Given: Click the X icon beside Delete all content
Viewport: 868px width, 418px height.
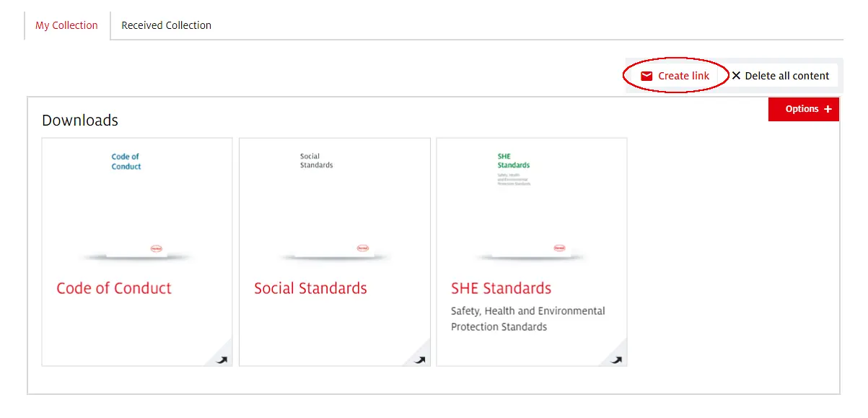Looking at the screenshot, I should [736, 75].
